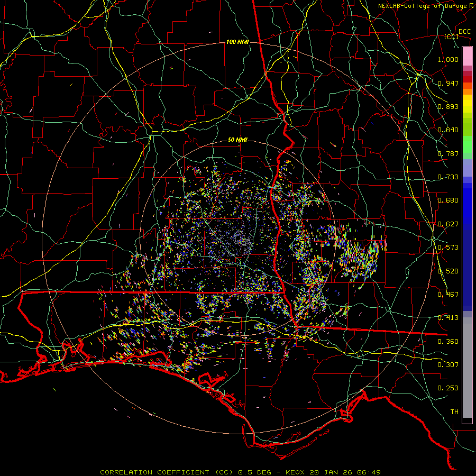Click the 50 NMI range ring label
Viewport: 476px width, 476px height.
237,140
